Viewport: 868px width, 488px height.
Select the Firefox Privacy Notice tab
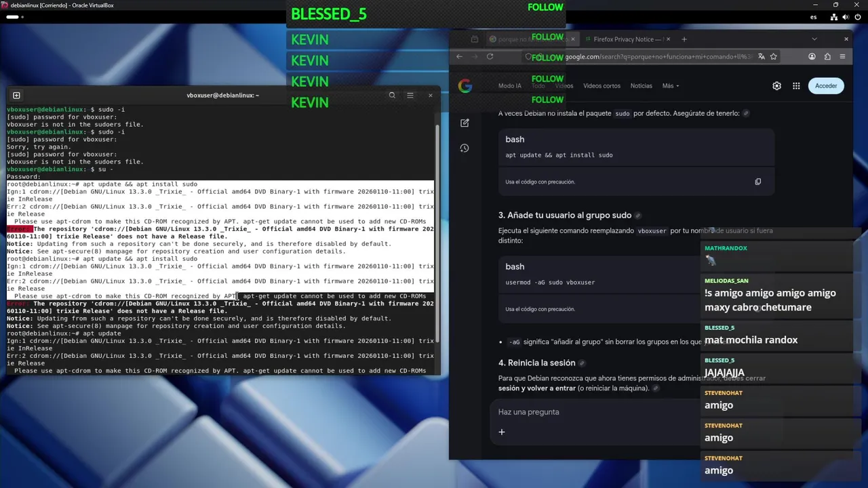tap(626, 39)
